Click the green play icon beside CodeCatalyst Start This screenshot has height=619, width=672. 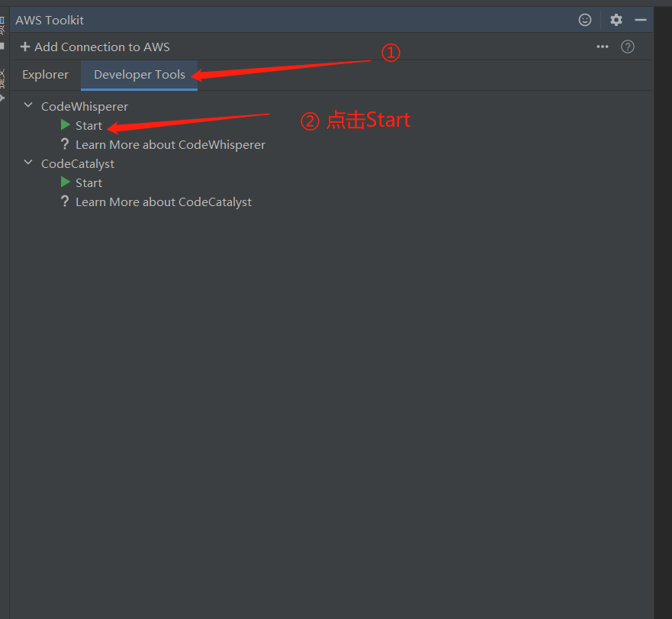click(x=65, y=182)
